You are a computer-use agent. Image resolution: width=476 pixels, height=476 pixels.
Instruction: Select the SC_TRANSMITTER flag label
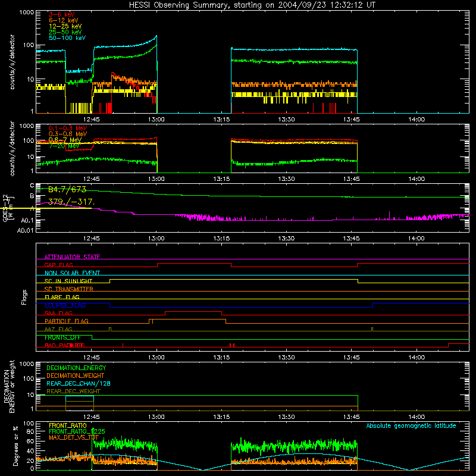[x=68, y=289]
